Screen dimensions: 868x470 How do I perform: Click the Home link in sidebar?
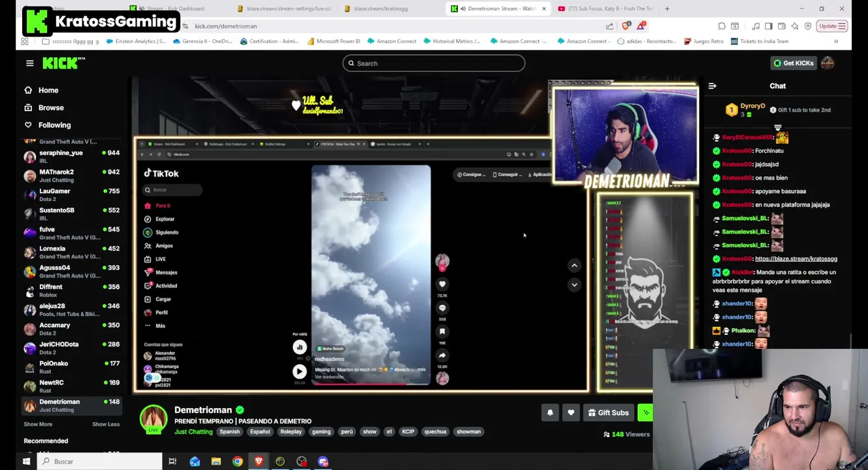click(x=48, y=90)
